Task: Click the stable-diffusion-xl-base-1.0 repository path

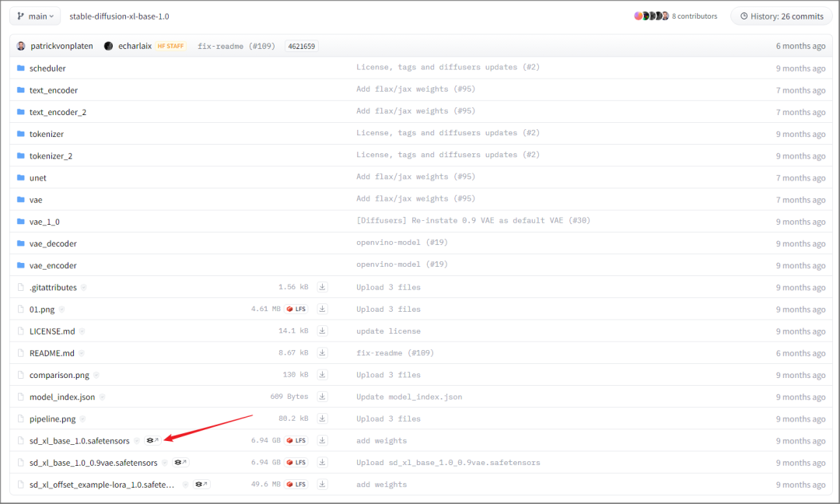Action: [119, 16]
